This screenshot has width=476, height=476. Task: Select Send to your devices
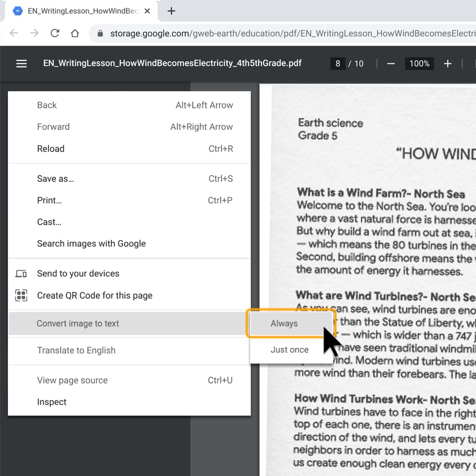click(129, 274)
